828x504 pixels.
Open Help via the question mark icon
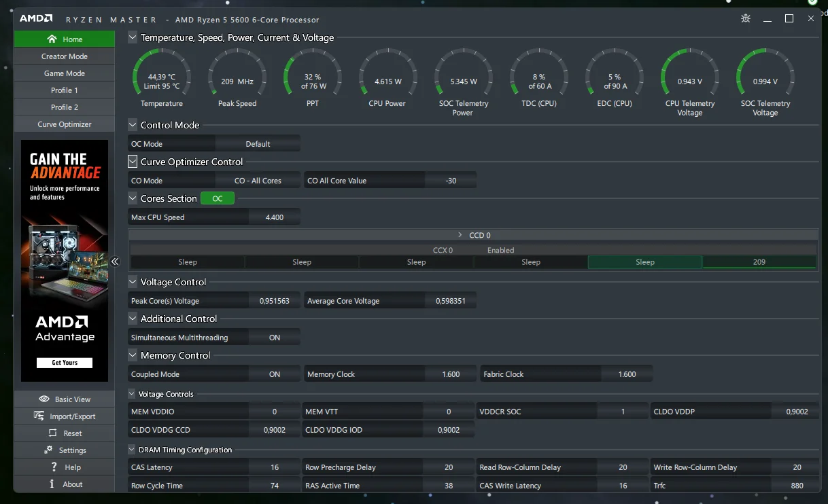pos(54,467)
